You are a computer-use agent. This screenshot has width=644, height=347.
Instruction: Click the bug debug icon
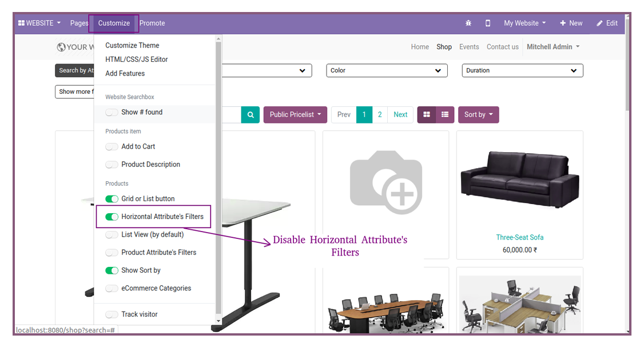(468, 23)
